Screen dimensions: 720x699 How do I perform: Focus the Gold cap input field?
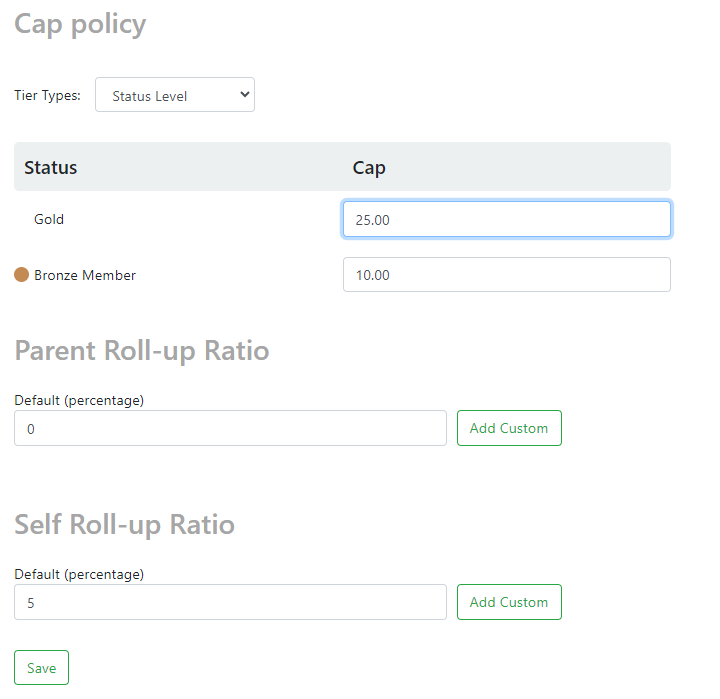click(x=506, y=219)
